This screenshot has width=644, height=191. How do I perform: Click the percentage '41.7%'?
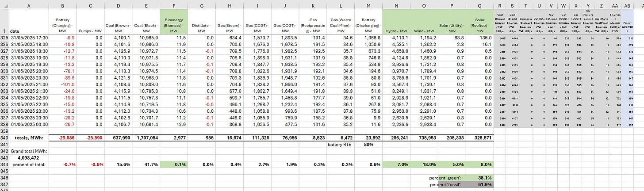[146, 164]
